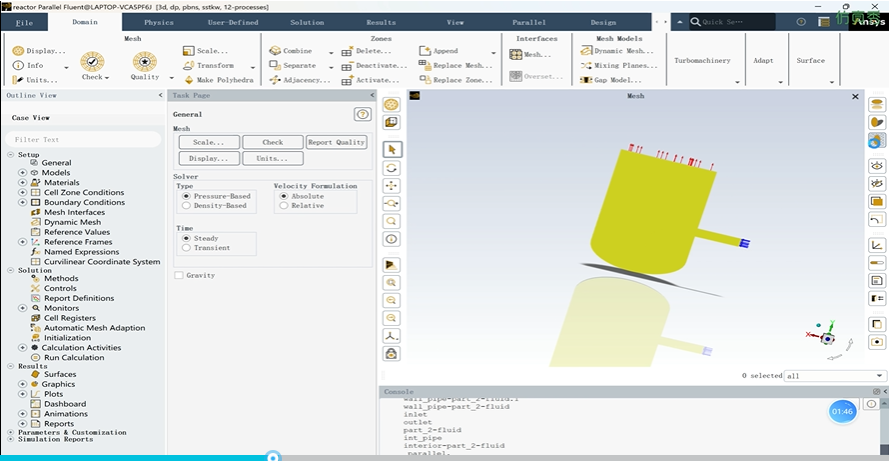
Task: Click Replace Zone tool
Action: click(456, 80)
